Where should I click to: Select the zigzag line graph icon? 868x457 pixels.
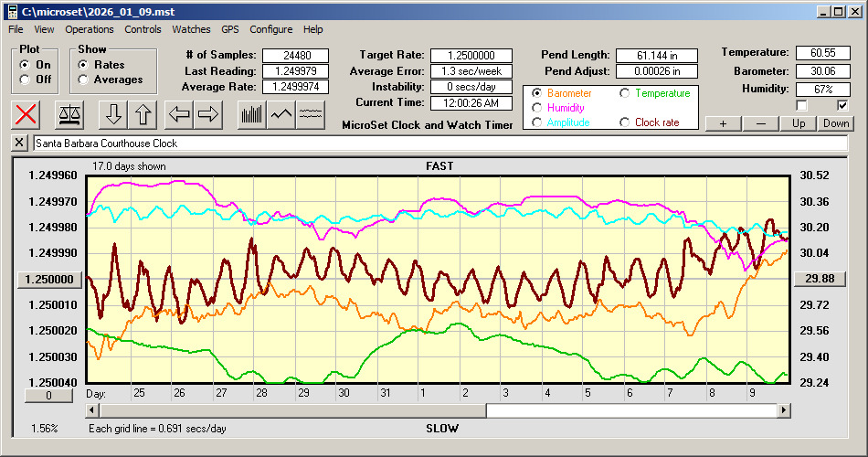coord(281,114)
